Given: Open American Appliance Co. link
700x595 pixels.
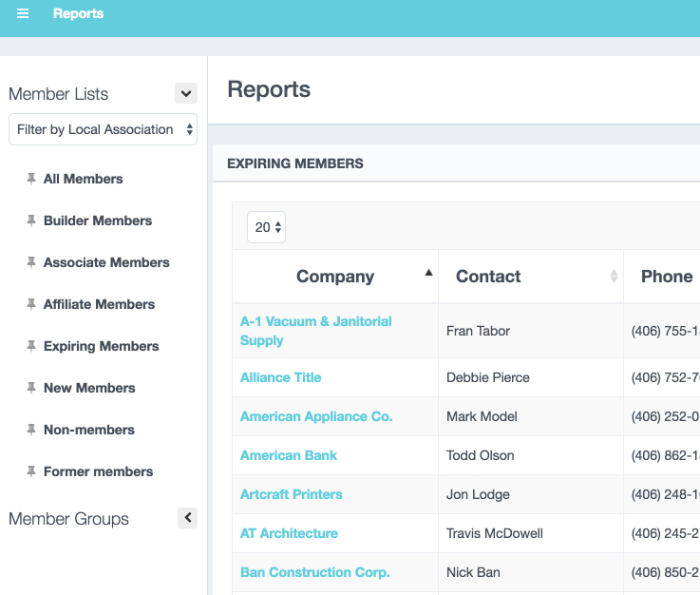Looking at the screenshot, I should pos(316,416).
